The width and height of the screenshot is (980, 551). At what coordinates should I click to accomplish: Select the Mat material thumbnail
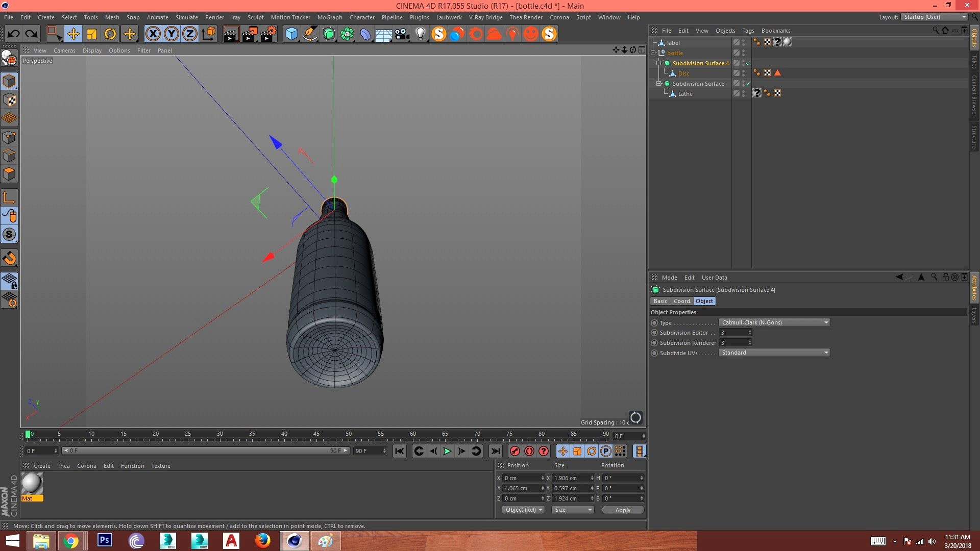32,484
